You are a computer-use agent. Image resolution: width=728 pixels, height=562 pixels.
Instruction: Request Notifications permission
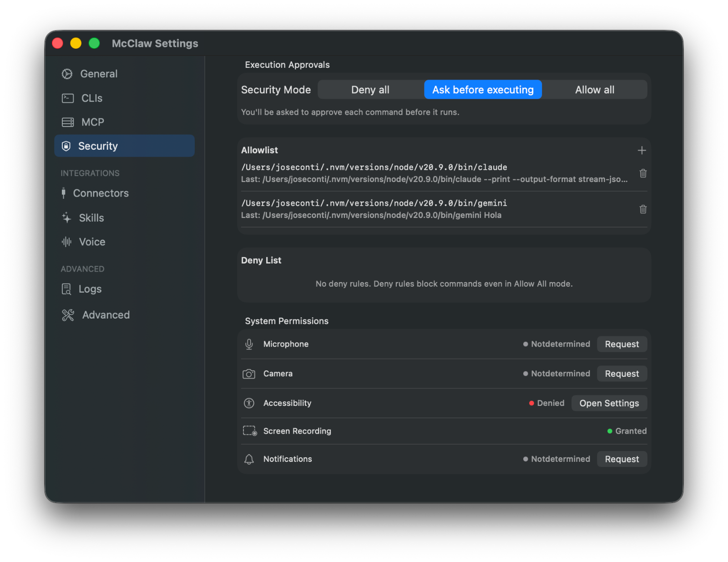pyautogui.click(x=622, y=459)
